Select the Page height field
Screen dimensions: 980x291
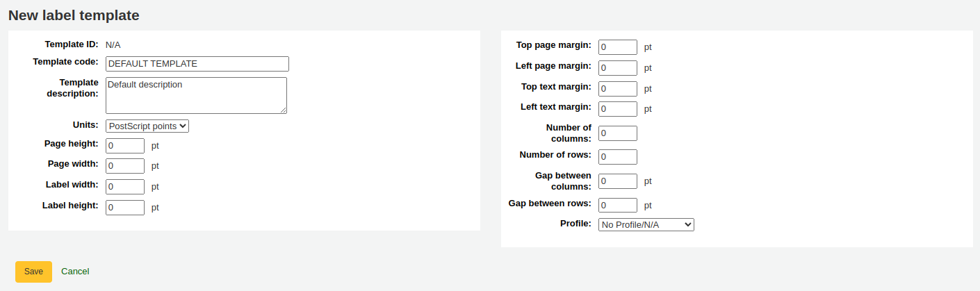pyautogui.click(x=125, y=146)
